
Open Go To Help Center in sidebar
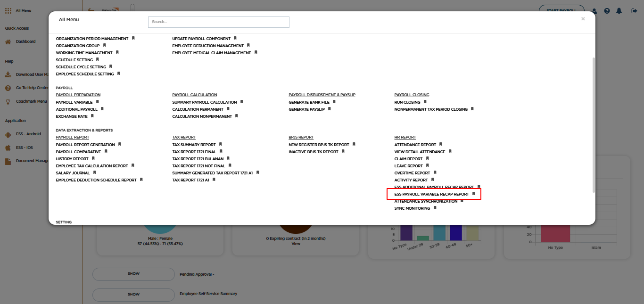32,88
